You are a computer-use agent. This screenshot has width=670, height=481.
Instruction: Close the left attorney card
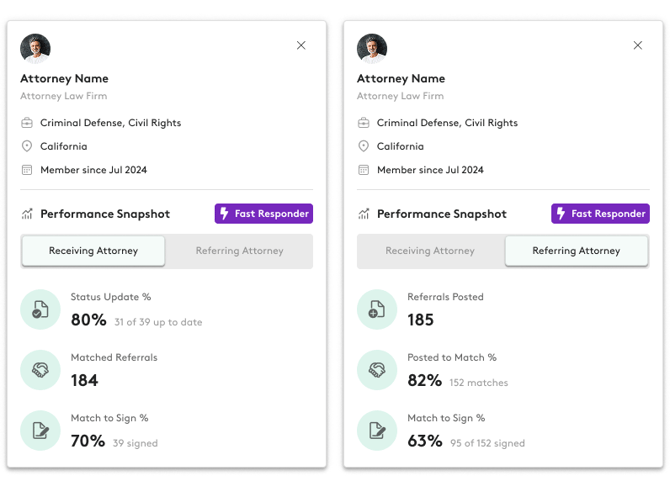(x=301, y=45)
